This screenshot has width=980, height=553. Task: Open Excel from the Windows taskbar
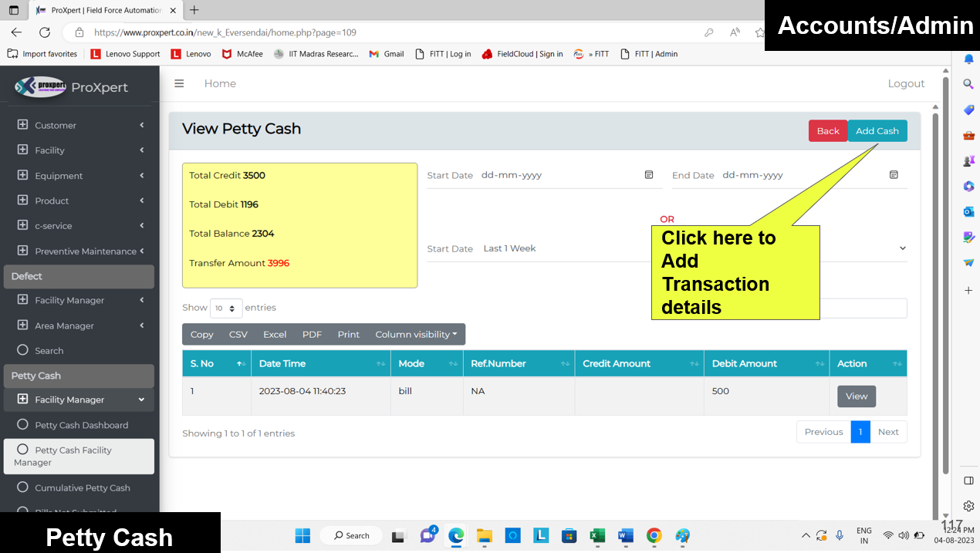[596, 535]
